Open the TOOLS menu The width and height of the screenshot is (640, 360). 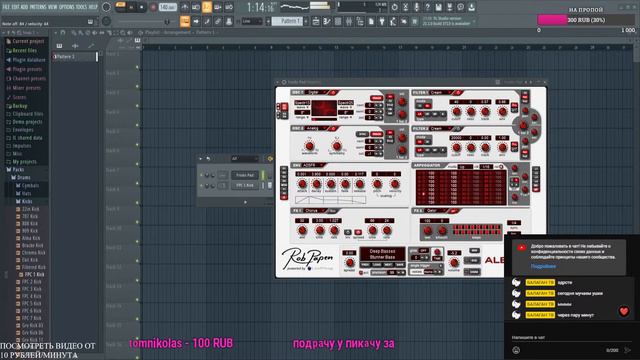click(x=81, y=7)
